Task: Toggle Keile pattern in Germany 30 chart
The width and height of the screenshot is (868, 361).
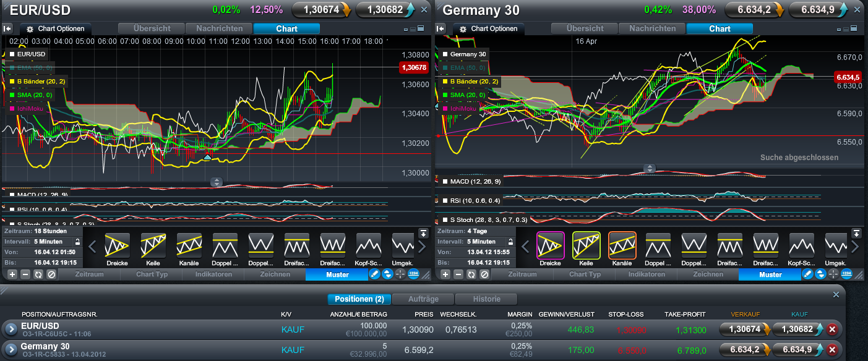Action: [586, 245]
